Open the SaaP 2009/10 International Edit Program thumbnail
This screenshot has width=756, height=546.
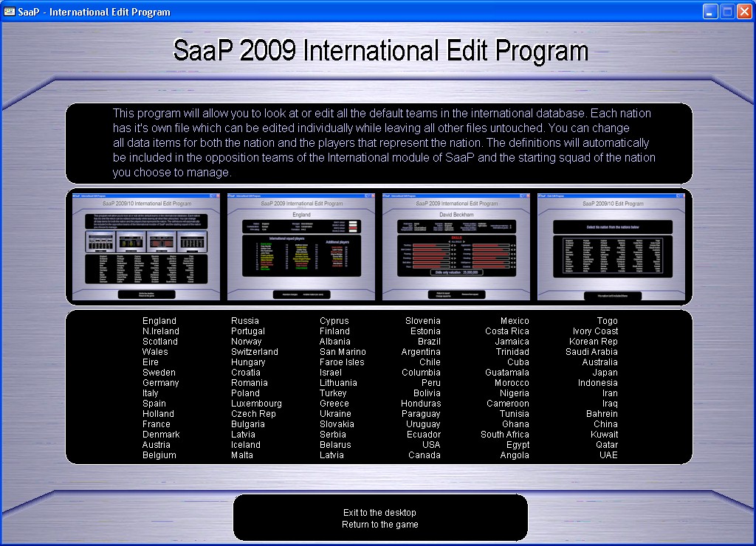point(146,247)
